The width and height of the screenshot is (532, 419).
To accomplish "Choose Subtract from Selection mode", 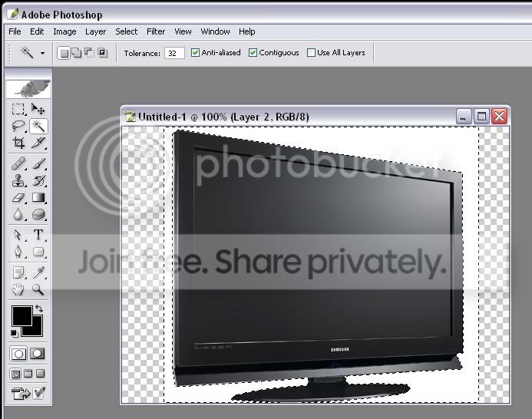I will [x=89, y=53].
